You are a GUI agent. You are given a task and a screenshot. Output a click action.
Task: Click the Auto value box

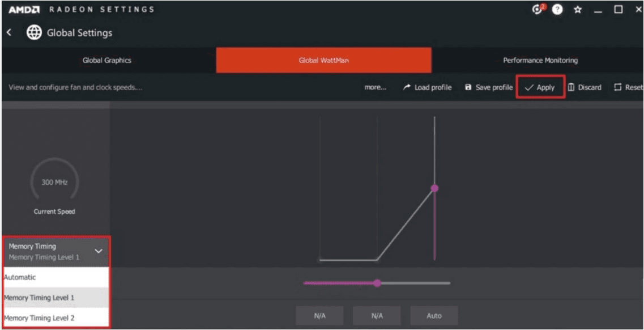(434, 316)
